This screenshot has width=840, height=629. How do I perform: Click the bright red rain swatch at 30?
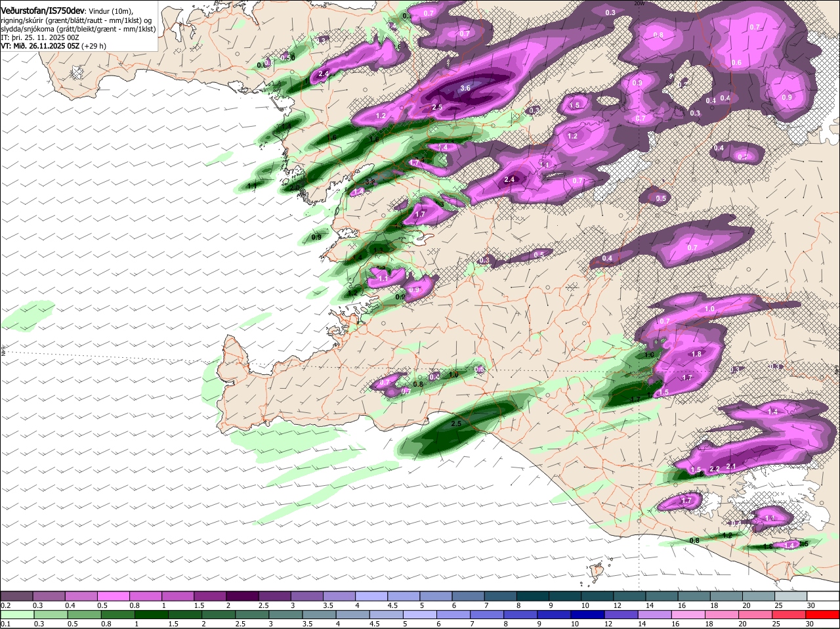(x=824, y=615)
